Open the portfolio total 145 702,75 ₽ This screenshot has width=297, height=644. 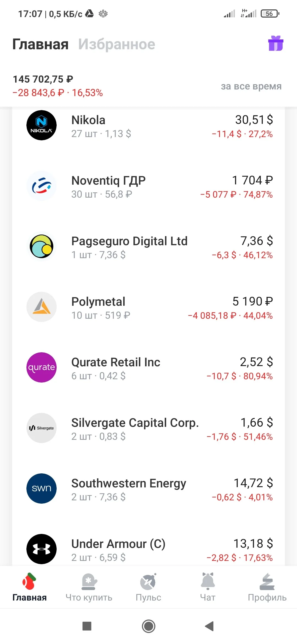(43, 79)
